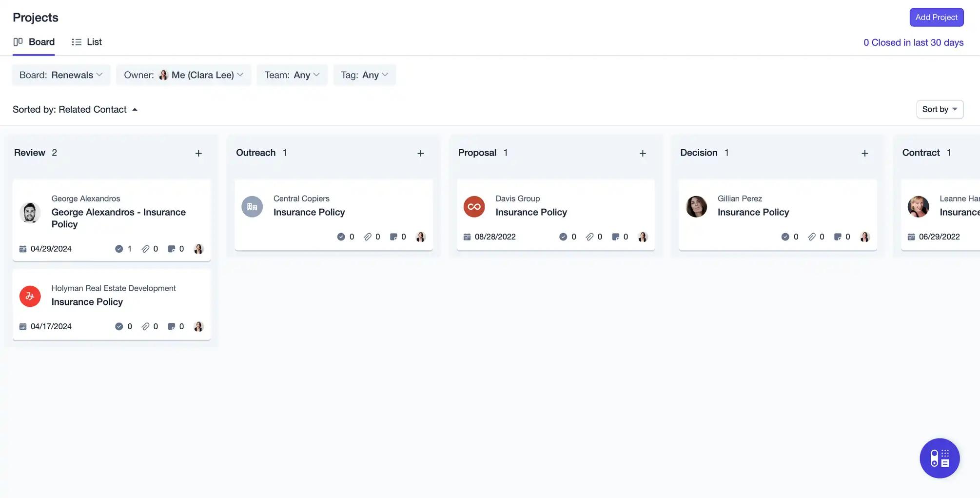
Task: Toggle the Related Contact sort direction arrow
Action: pos(135,110)
